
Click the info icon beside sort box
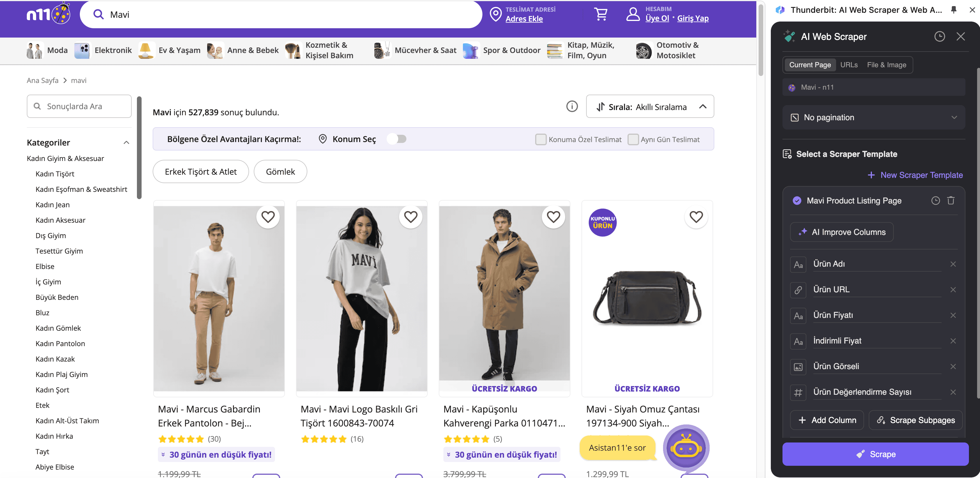[572, 107]
